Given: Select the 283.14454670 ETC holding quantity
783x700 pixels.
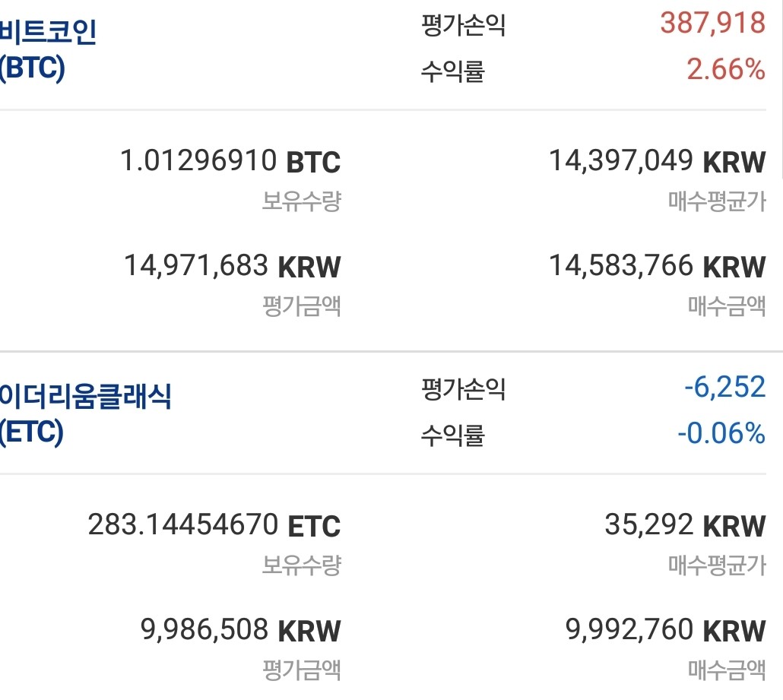Looking at the screenshot, I should tap(214, 525).
